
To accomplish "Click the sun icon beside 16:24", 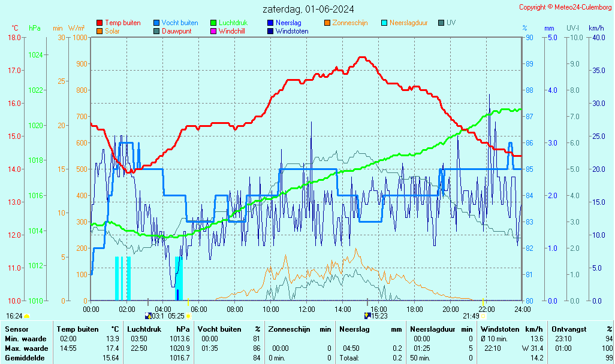I will tap(26, 316).
